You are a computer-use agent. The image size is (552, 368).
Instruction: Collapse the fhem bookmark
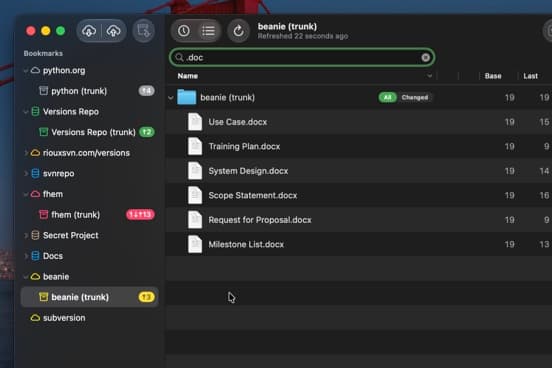coord(26,194)
